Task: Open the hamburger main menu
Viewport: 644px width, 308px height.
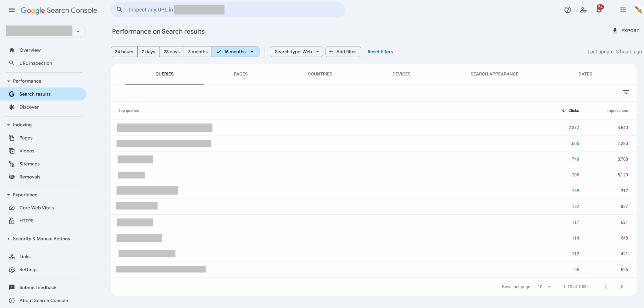Action: pyautogui.click(x=12, y=10)
